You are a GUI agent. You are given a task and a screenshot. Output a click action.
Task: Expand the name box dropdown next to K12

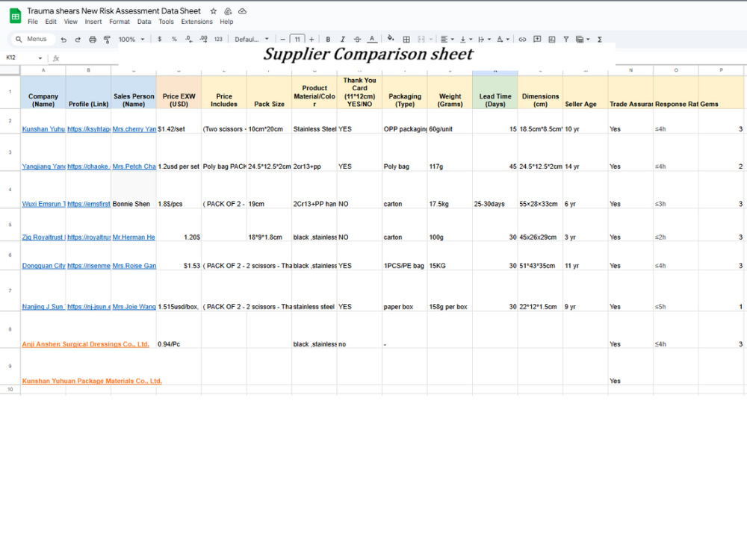click(x=40, y=58)
